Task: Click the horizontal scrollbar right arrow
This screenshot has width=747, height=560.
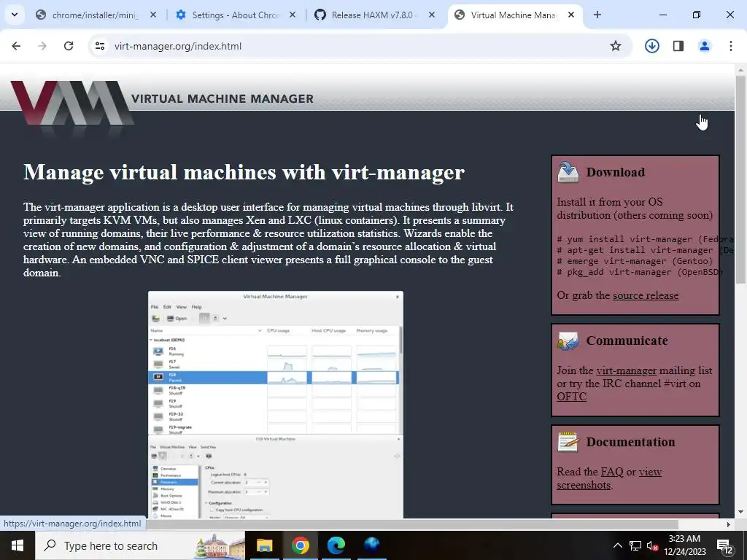Action: pos(729,524)
